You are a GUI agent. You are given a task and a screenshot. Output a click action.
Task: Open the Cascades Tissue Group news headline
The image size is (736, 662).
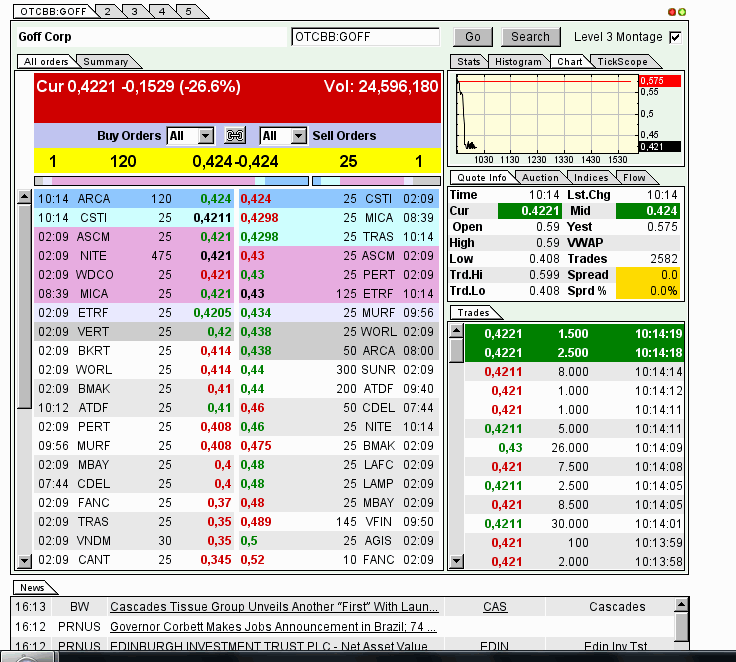click(274, 607)
